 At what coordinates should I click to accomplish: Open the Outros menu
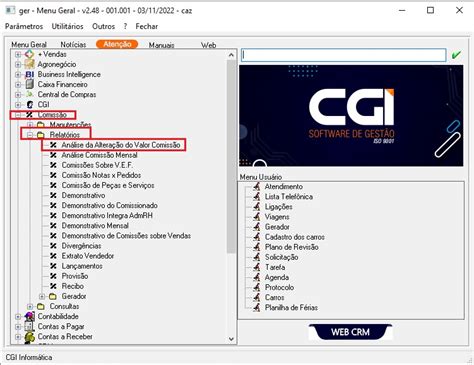(103, 26)
